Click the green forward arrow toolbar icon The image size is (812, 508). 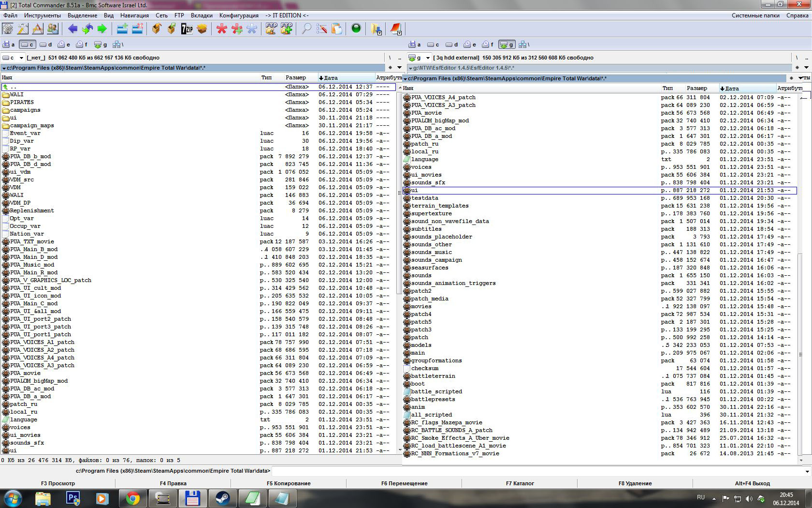click(102, 29)
